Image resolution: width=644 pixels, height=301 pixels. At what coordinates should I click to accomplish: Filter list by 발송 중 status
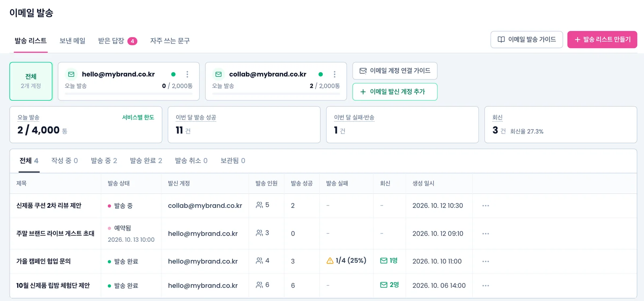pos(104,160)
